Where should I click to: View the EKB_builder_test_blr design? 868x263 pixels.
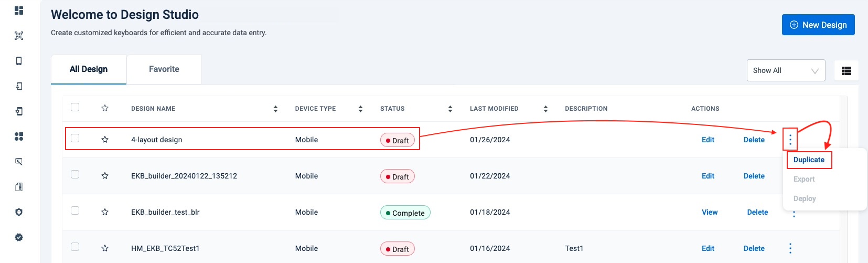[709, 212]
